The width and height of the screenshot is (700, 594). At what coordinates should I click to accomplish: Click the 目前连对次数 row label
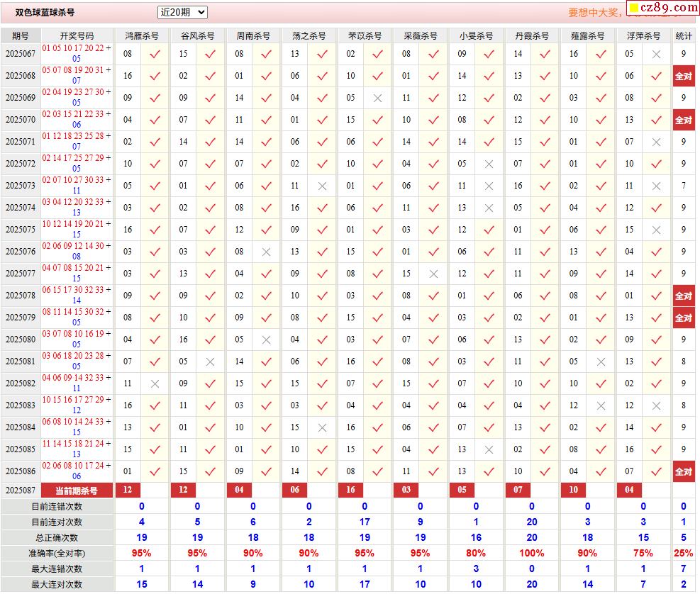[57, 522]
